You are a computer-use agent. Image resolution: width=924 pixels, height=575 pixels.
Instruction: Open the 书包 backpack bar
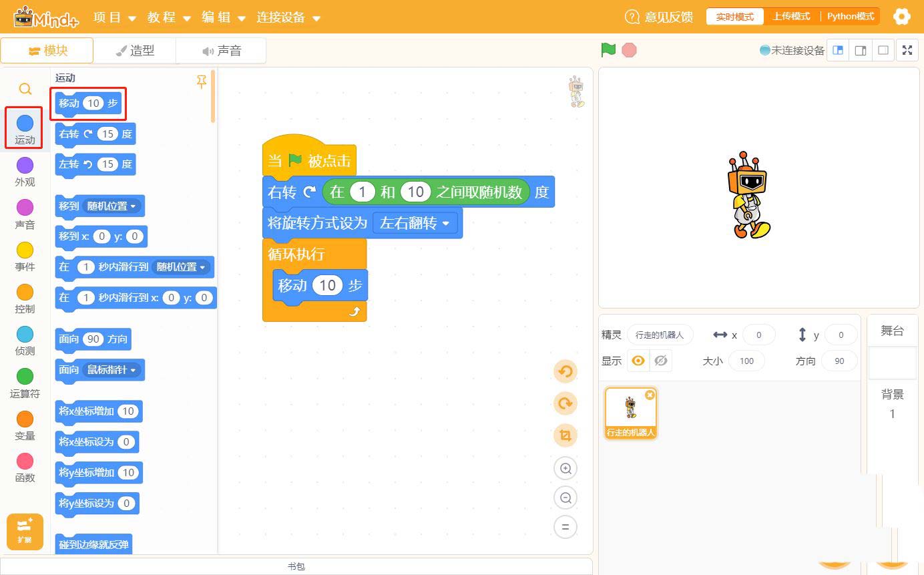pyautogui.click(x=296, y=566)
